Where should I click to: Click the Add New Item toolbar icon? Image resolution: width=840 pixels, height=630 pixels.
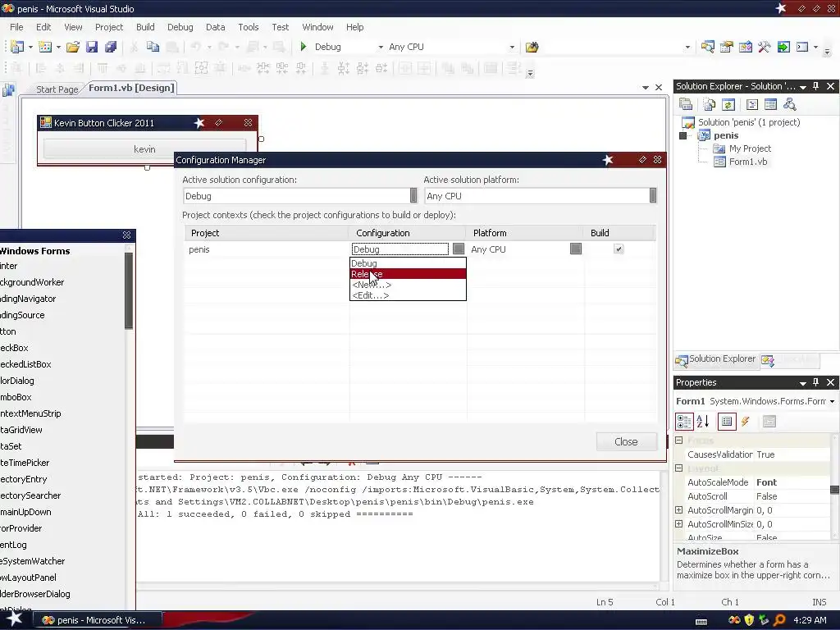pyautogui.click(x=45, y=47)
